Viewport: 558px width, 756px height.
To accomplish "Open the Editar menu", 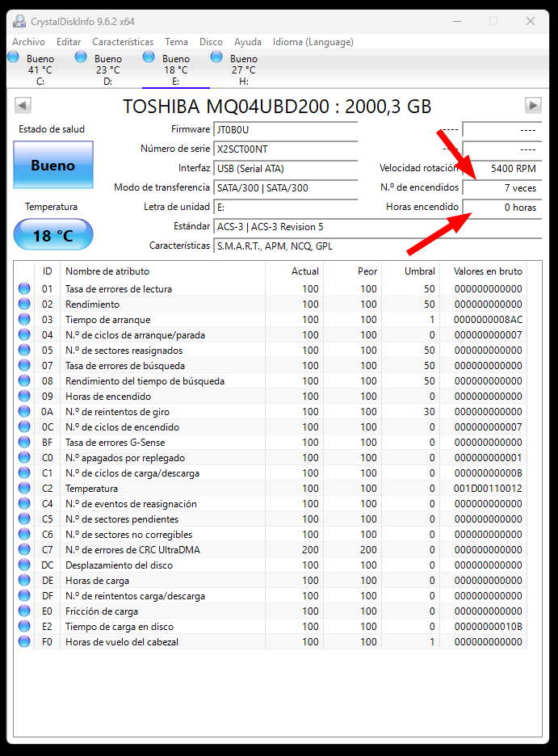I will coord(69,42).
